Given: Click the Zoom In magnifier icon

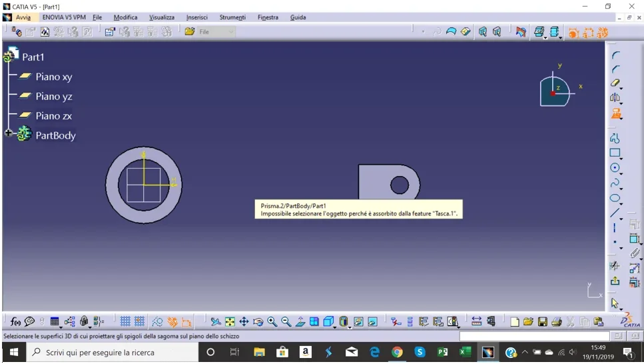Looking at the screenshot, I should click(272, 321).
